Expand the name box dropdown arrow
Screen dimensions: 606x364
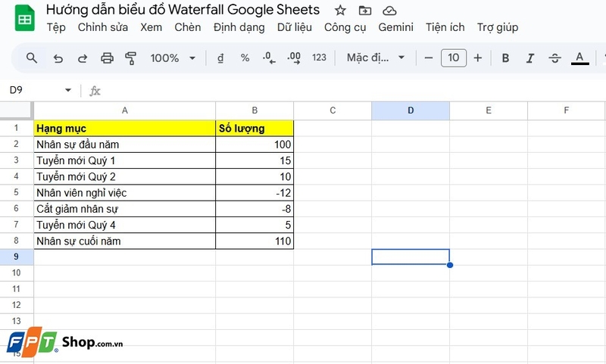[68, 90]
